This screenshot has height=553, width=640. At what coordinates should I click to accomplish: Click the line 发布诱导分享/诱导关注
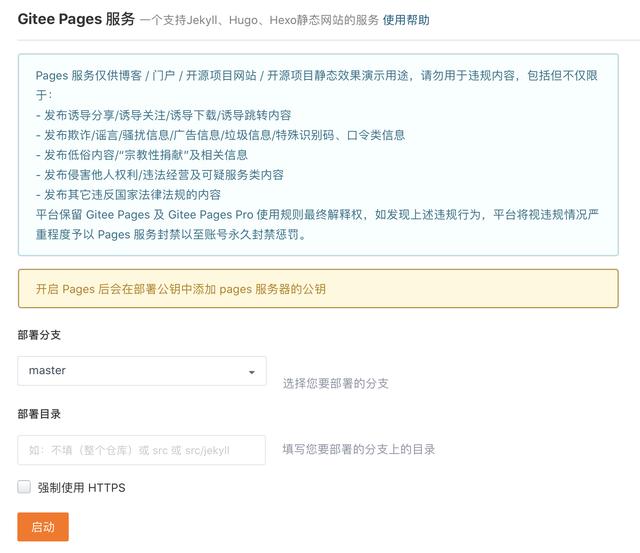[x=163, y=115]
